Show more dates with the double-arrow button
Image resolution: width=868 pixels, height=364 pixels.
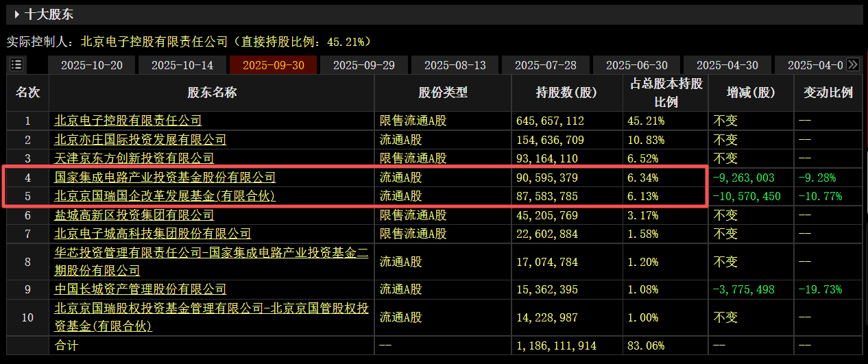(x=853, y=64)
